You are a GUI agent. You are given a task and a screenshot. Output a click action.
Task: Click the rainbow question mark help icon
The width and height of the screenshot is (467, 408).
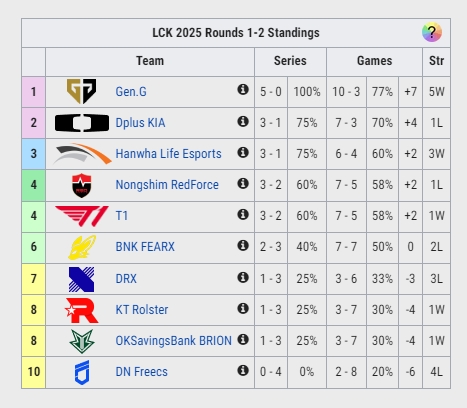tap(432, 32)
